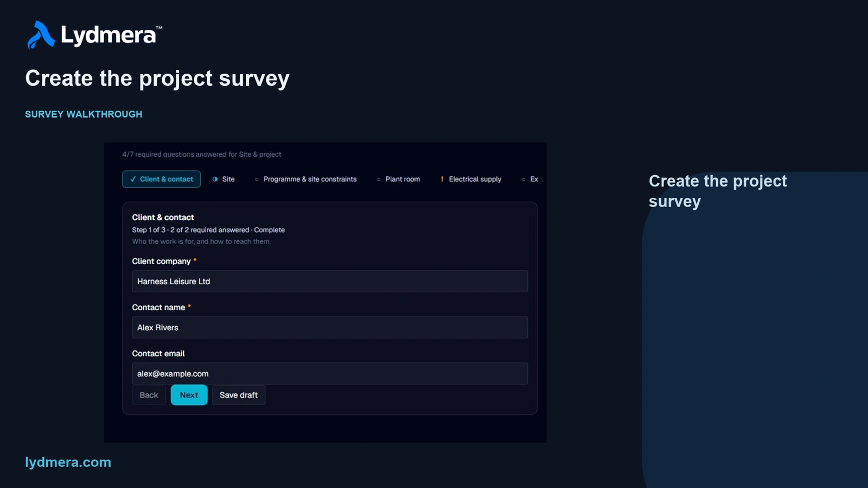Viewport: 868px width, 488px height.
Task: Click the 'SURVEY WALKTHROUGH' subtitle text
Action: pos(84,114)
